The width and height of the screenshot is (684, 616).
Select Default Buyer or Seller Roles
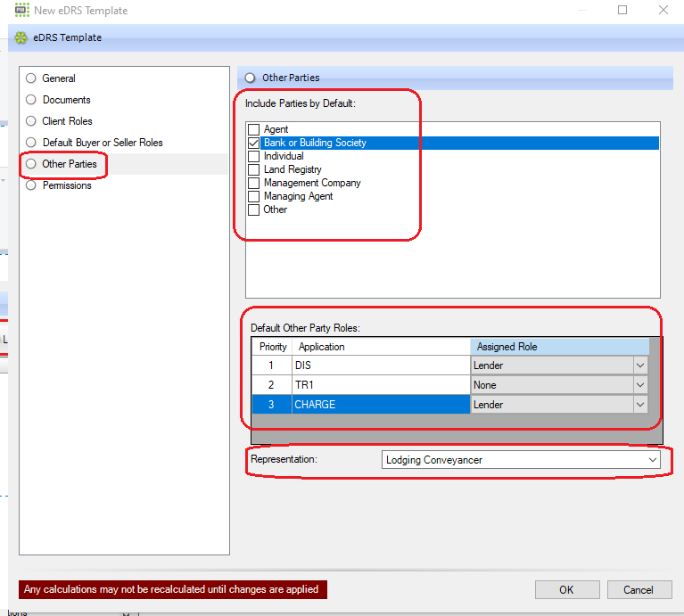click(31, 143)
